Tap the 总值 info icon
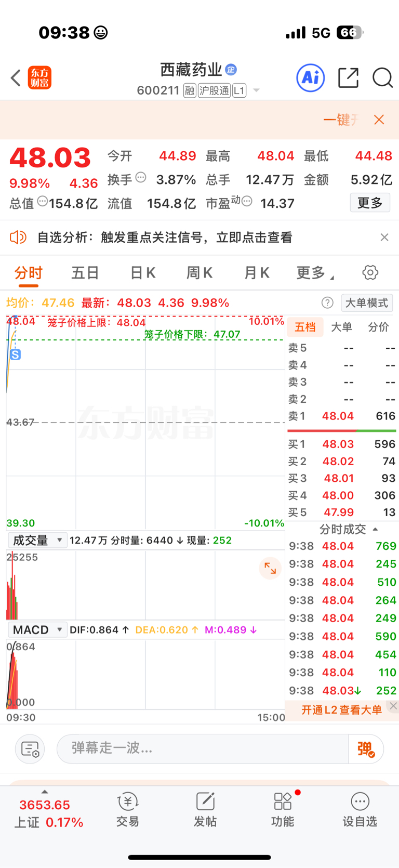399x868 pixels. (43, 201)
